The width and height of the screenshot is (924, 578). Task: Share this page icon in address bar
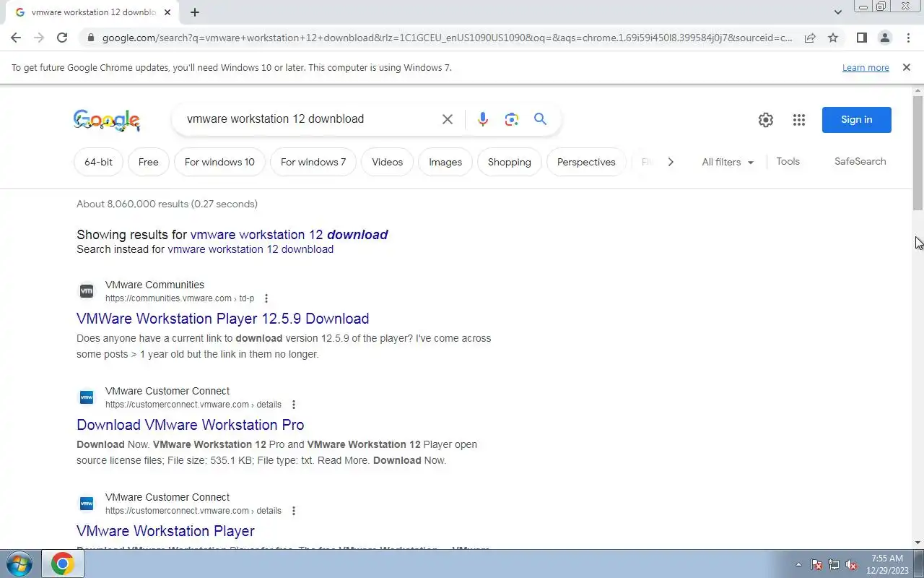coord(810,38)
